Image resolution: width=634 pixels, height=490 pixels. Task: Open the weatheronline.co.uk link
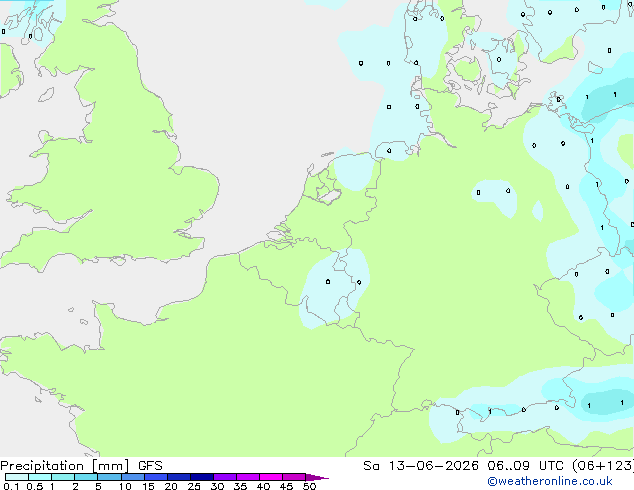[x=550, y=481]
